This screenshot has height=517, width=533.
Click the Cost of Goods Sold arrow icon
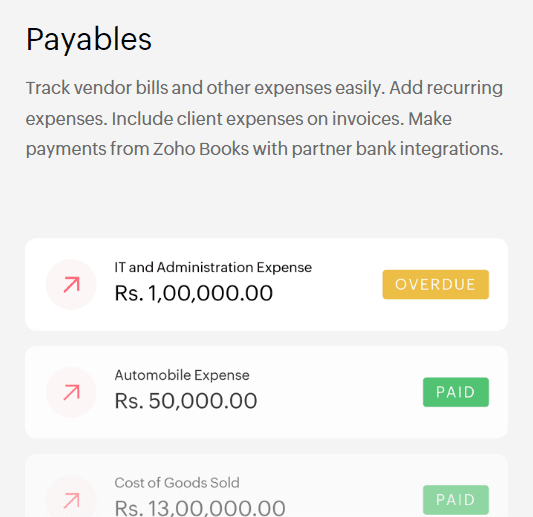71,500
